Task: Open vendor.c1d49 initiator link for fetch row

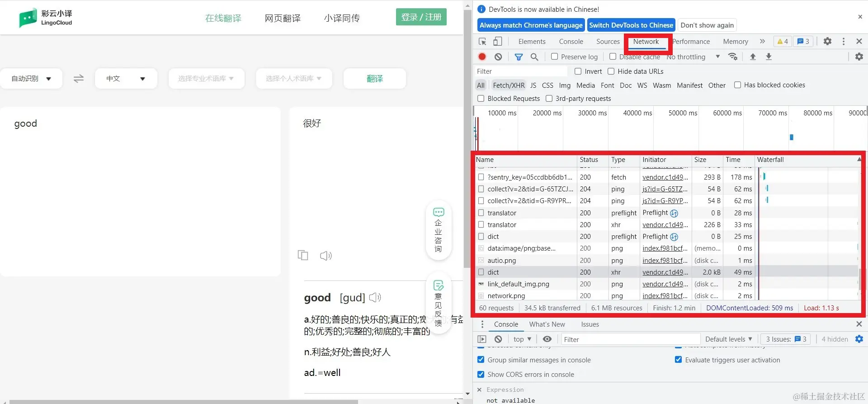Action: point(665,177)
